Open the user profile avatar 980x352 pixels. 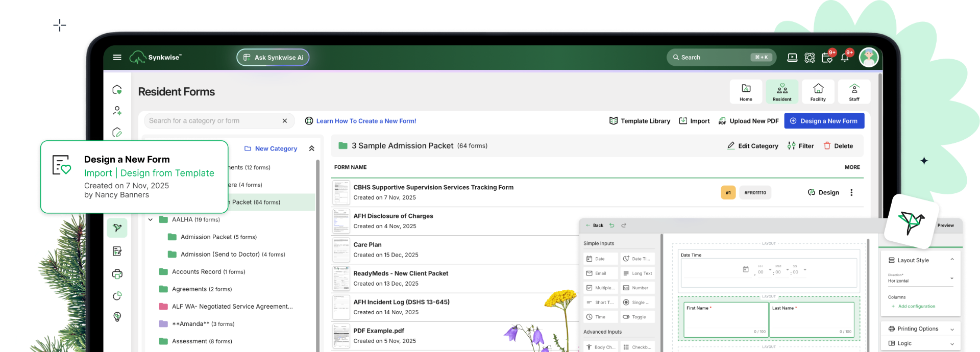click(x=868, y=57)
